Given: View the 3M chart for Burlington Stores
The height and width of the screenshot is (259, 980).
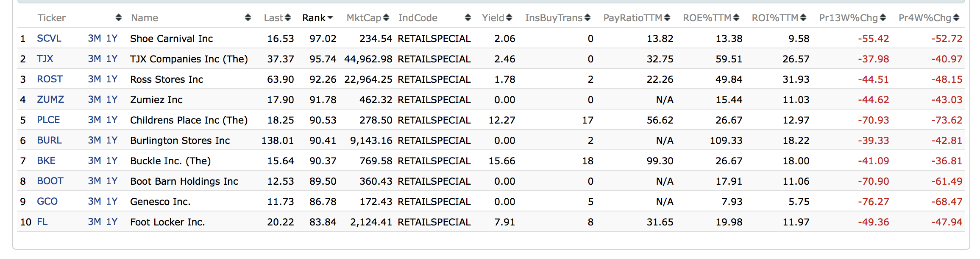Looking at the screenshot, I should click(x=94, y=141).
